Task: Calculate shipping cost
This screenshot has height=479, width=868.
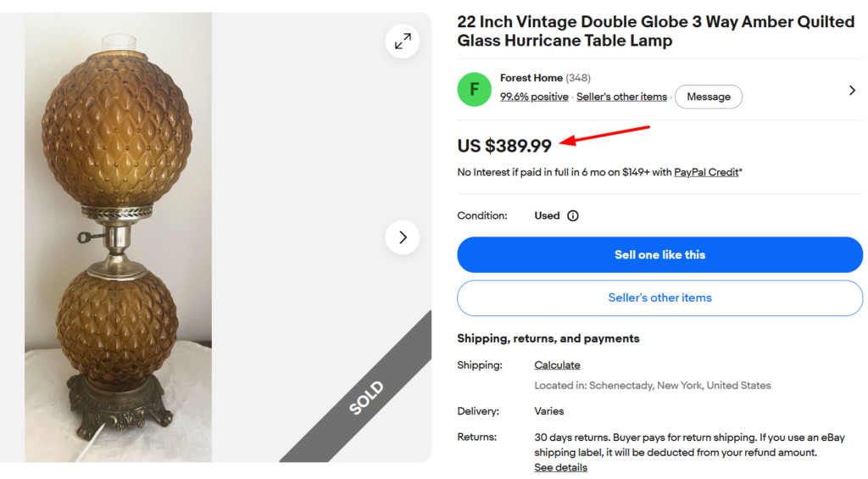Action: pos(557,365)
